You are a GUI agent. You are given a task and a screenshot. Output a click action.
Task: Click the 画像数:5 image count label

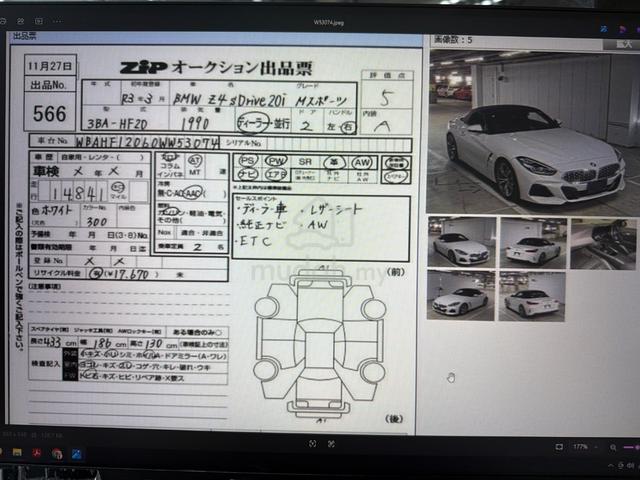[453, 40]
